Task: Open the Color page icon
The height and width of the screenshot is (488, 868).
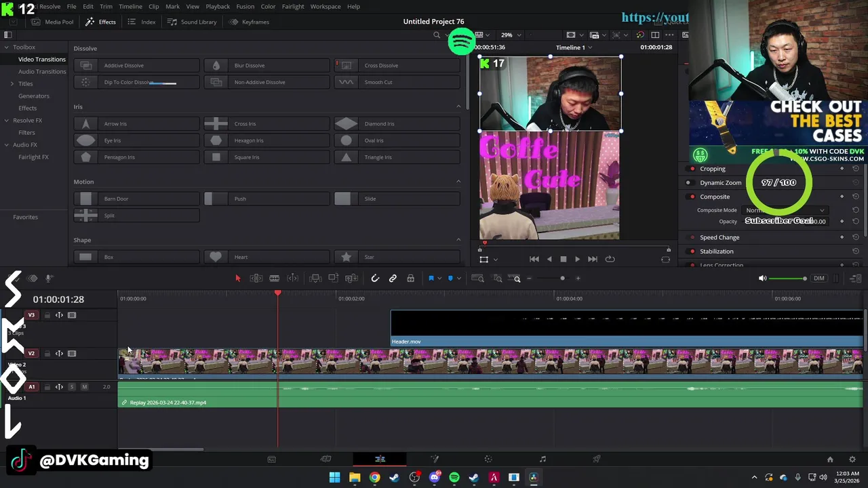Action: tap(488, 460)
